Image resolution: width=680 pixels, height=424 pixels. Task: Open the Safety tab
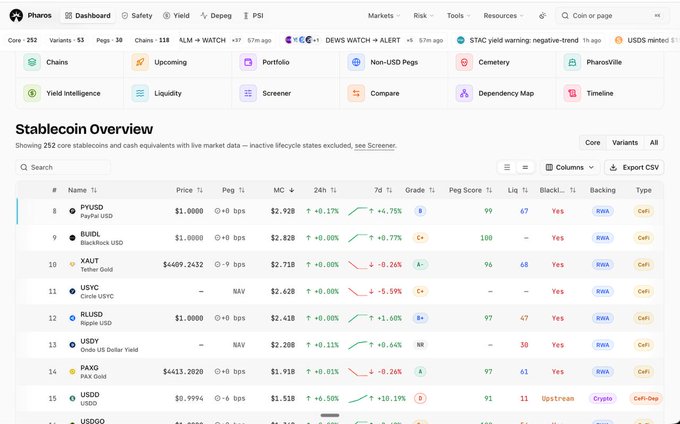(x=137, y=16)
